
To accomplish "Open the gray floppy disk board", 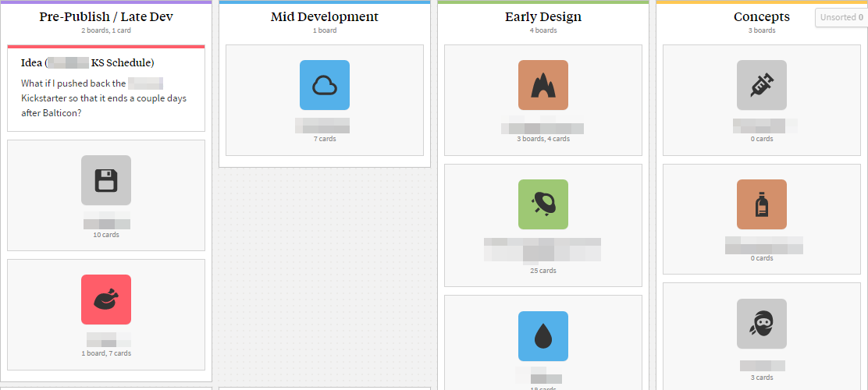I will coord(106,180).
